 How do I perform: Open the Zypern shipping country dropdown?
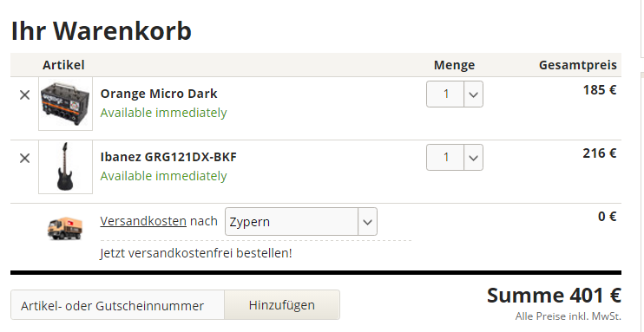coord(301,222)
